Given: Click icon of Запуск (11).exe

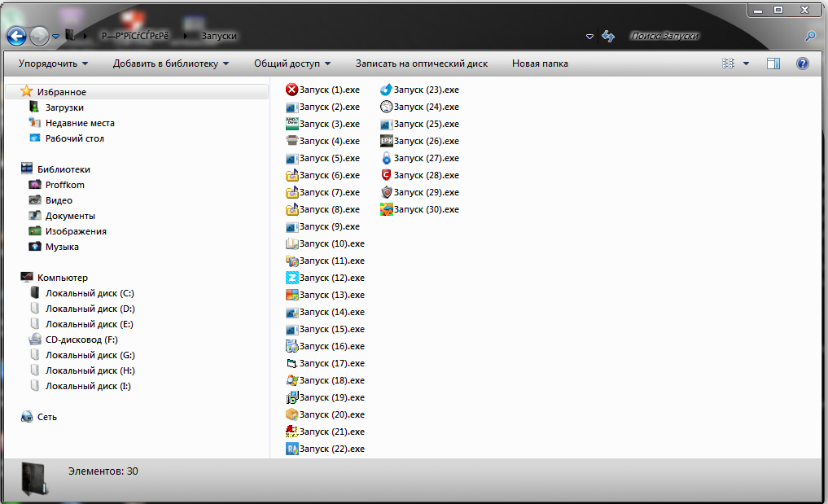Looking at the screenshot, I should pyautogui.click(x=291, y=261).
